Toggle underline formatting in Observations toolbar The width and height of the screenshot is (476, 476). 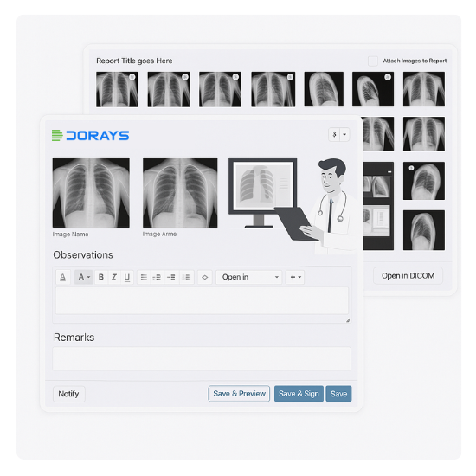pyautogui.click(x=127, y=277)
